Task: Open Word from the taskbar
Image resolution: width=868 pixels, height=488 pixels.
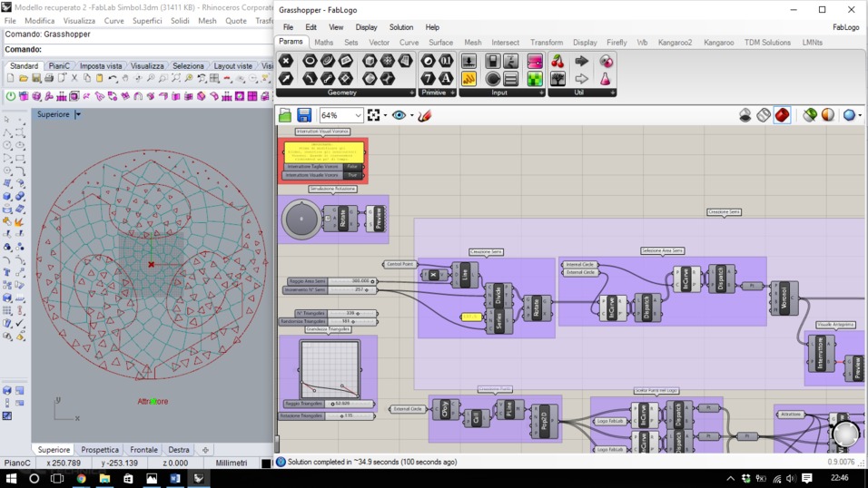Action: coord(175,479)
